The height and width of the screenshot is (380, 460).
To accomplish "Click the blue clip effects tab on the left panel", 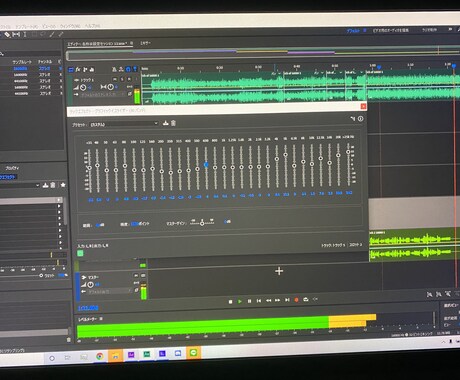I will click(8, 177).
